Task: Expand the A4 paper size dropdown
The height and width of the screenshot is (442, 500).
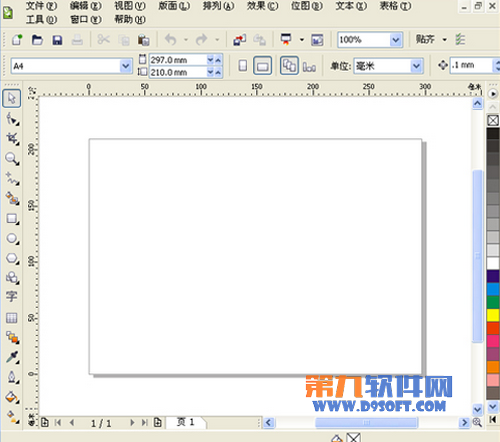Action: (x=125, y=66)
